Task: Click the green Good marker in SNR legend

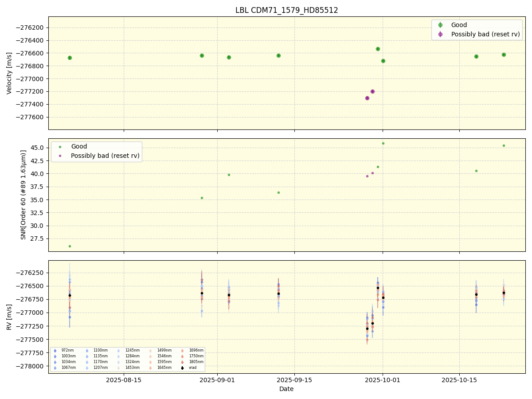Action: (60, 147)
